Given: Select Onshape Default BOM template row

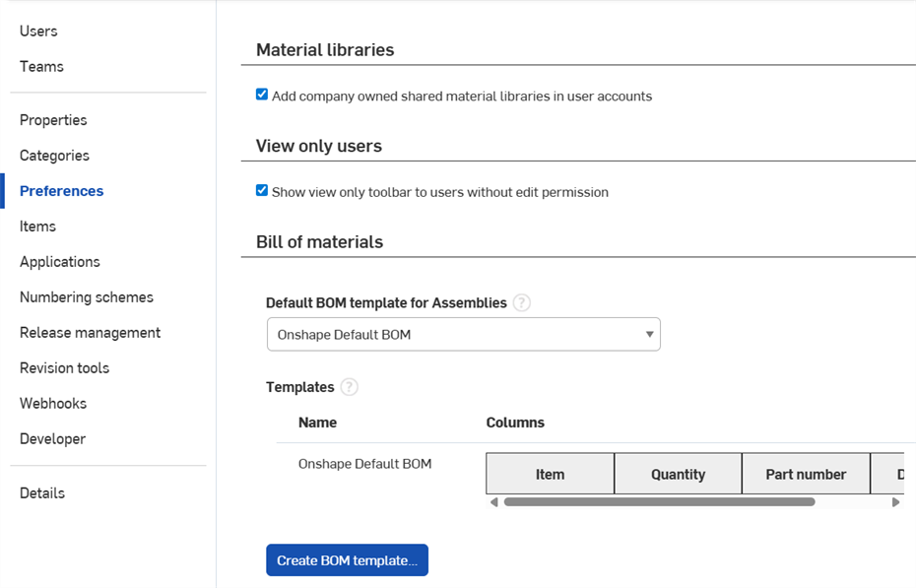Looking at the screenshot, I should click(x=364, y=464).
